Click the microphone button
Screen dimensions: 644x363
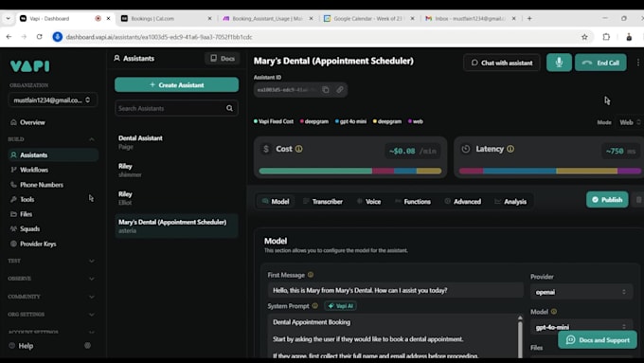[x=559, y=63]
